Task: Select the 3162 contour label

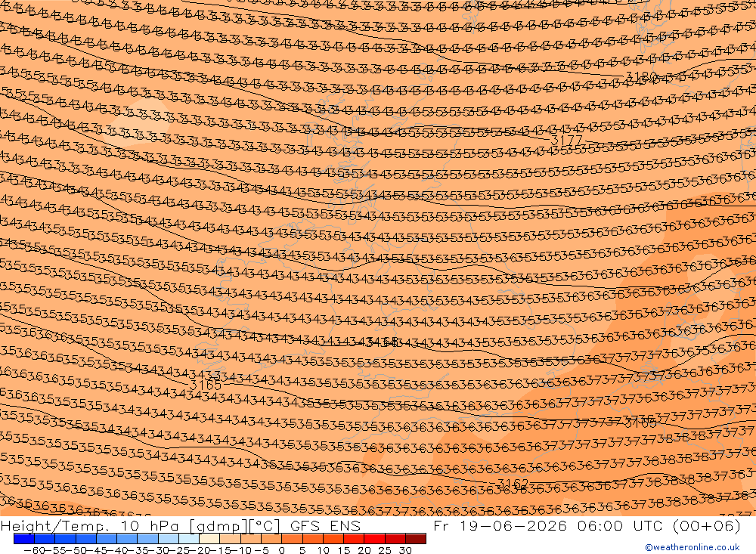Action: pyautogui.click(x=513, y=484)
